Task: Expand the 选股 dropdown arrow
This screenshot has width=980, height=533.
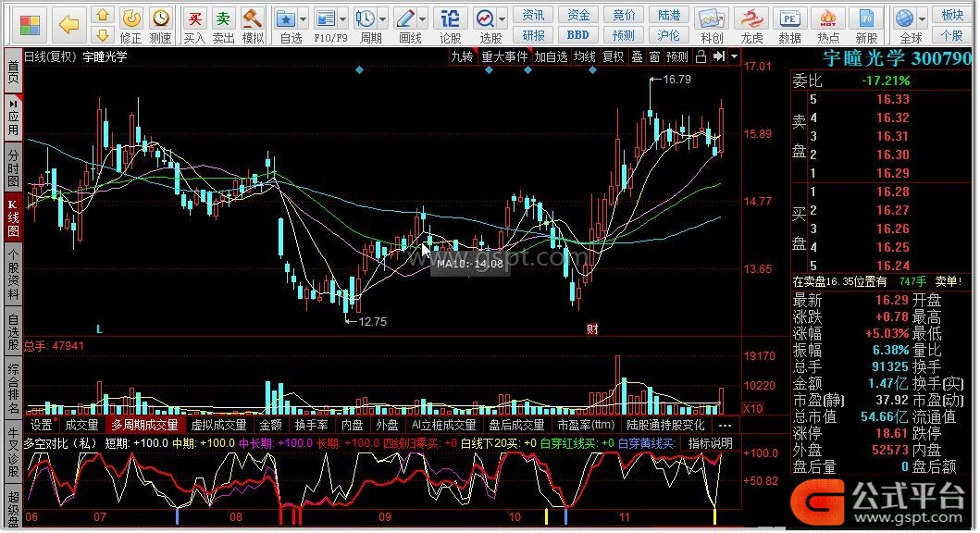Action: tap(502, 19)
